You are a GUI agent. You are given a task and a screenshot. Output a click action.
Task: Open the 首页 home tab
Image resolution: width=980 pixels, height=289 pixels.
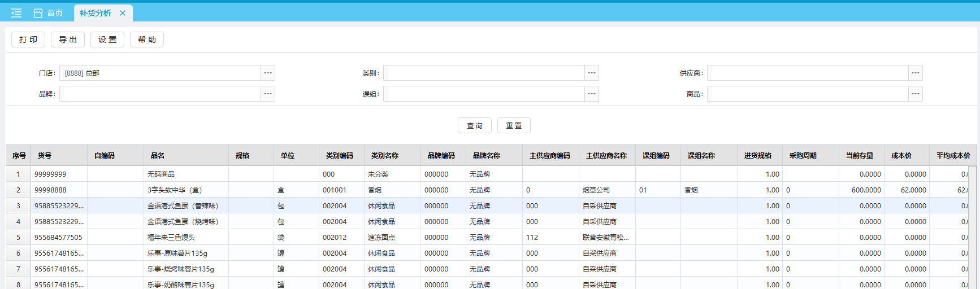click(x=49, y=13)
